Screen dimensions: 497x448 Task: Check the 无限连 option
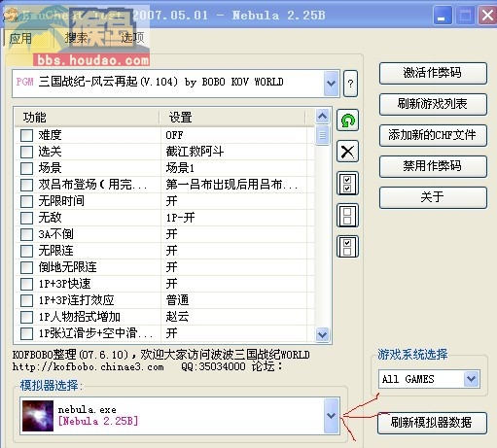26,251
